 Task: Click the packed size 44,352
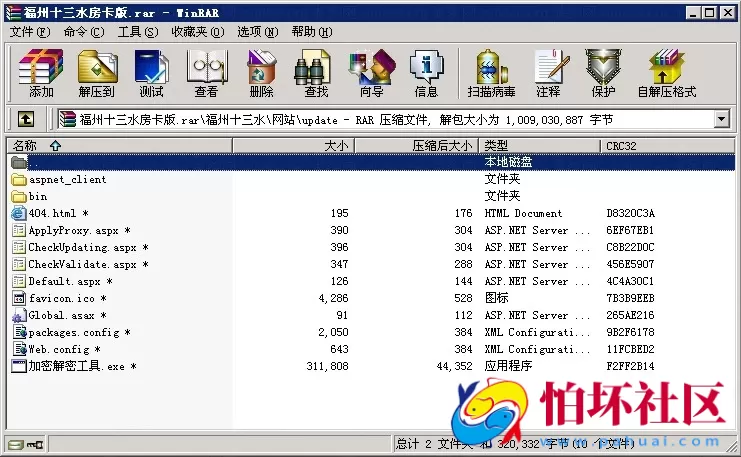pyautogui.click(x=455, y=366)
